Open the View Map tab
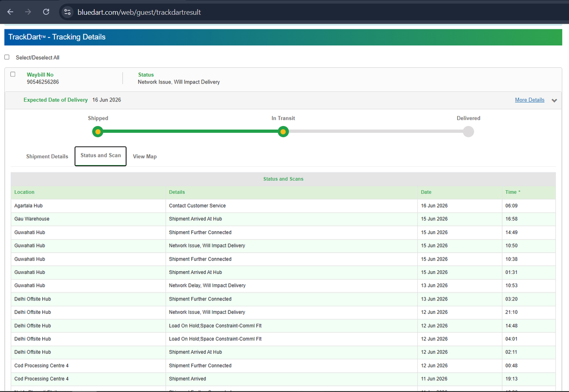 [x=145, y=156]
